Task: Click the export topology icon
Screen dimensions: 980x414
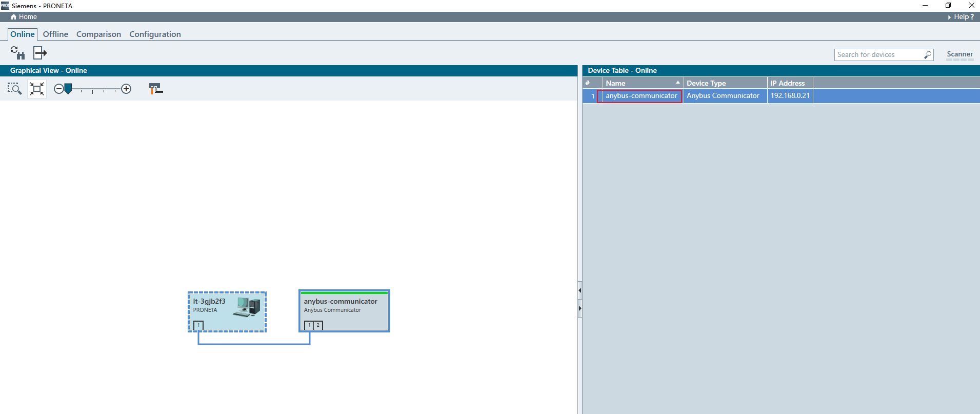Action: coord(40,53)
